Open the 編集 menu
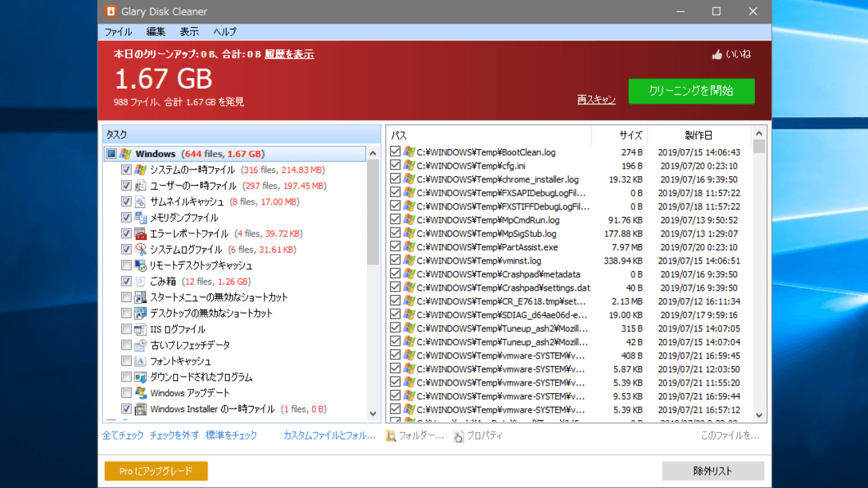The height and width of the screenshot is (488, 868). (156, 32)
